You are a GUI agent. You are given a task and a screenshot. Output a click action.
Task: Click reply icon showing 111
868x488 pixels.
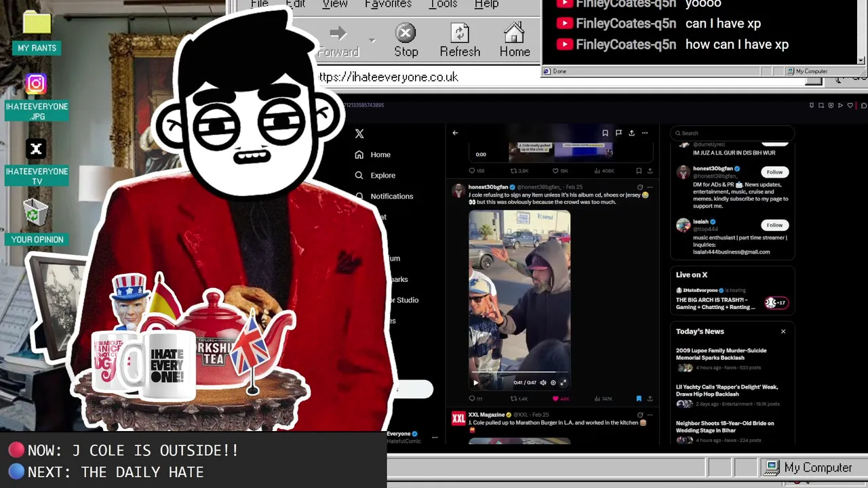coord(476,399)
